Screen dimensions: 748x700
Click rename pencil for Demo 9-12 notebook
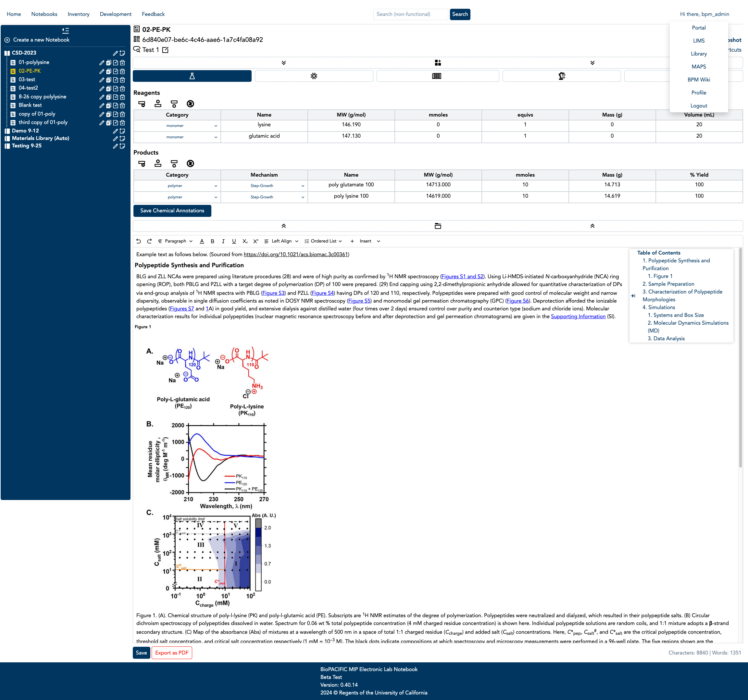116,131
